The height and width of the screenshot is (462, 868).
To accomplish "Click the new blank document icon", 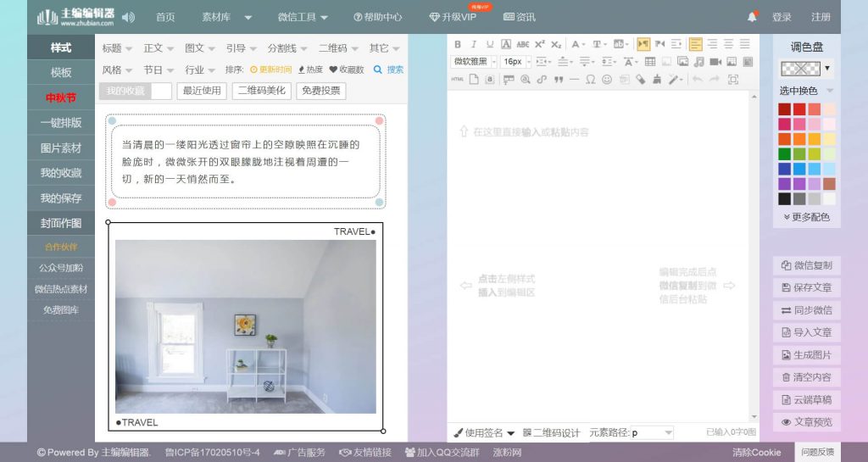I will 474,79.
